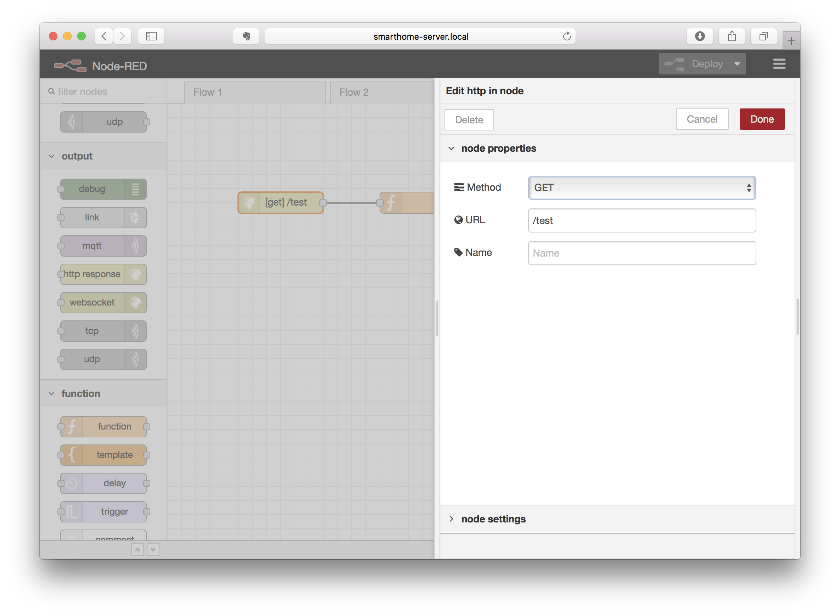
Task: Collapse the output palette category
Action: tap(51, 156)
